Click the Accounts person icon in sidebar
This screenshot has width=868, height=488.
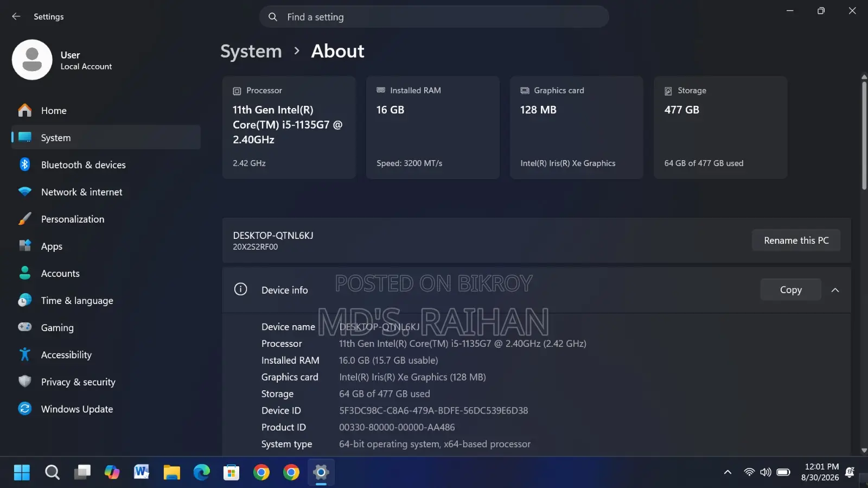click(25, 273)
